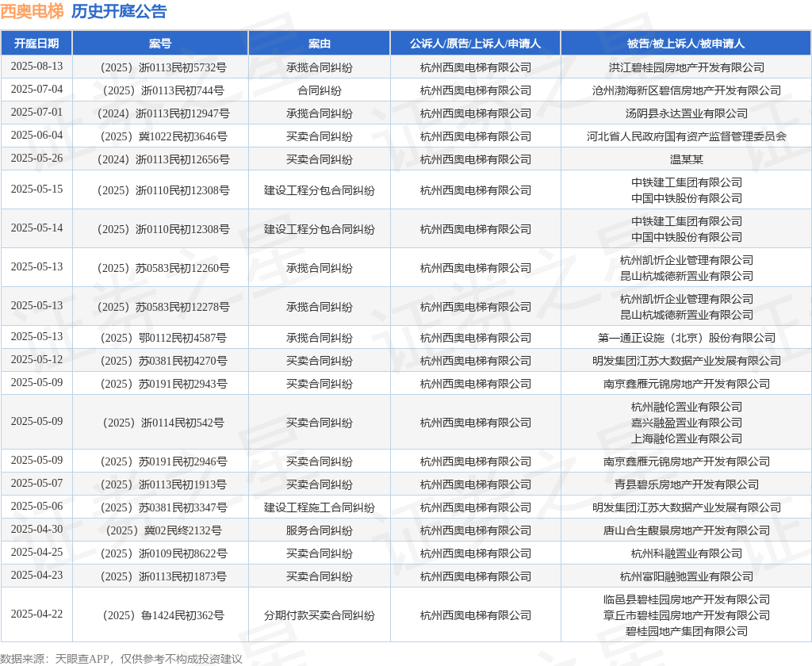
Task: Click the date 2025-05-12
Action: coord(36,359)
